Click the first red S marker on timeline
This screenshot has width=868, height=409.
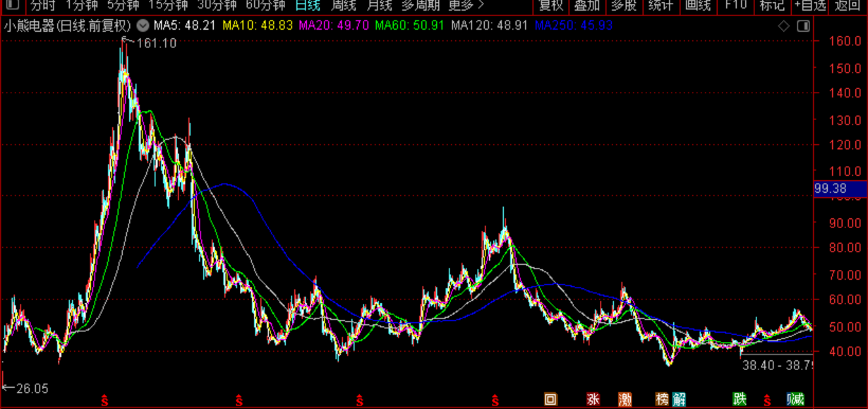[x=105, y=401]
